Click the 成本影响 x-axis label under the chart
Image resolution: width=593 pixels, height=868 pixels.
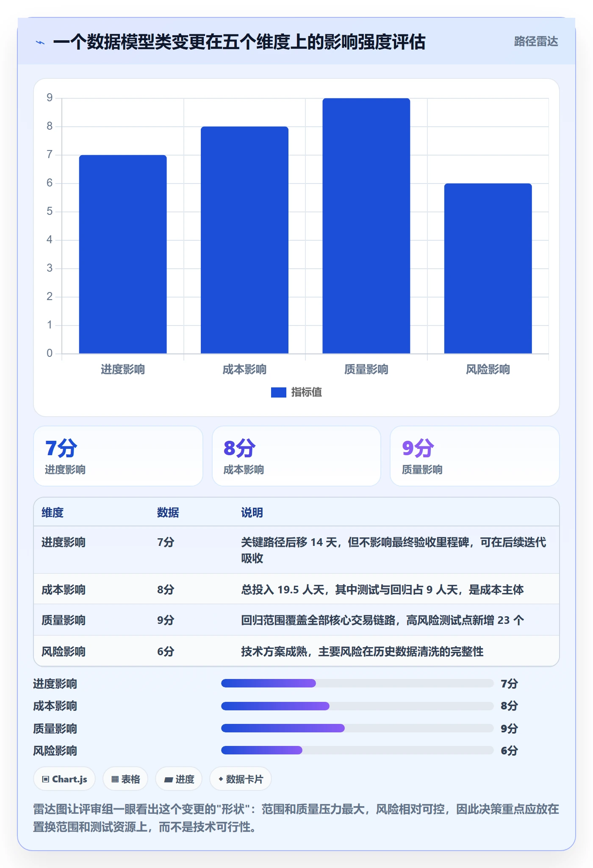(x=244, y=370)
